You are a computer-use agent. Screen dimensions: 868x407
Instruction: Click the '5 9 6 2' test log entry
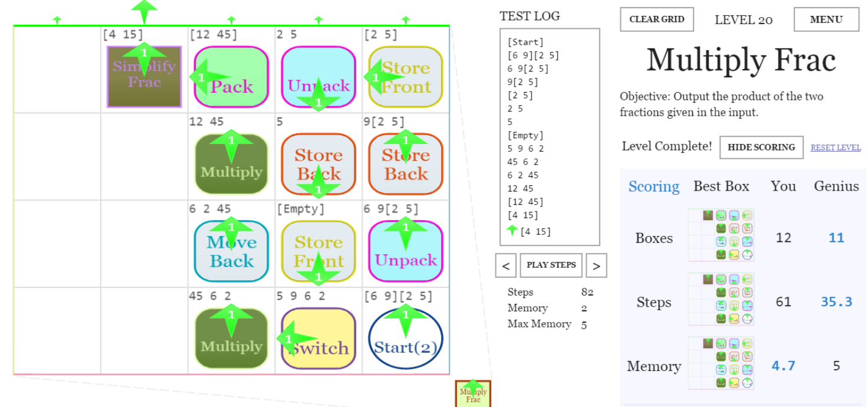pos(525,148)
